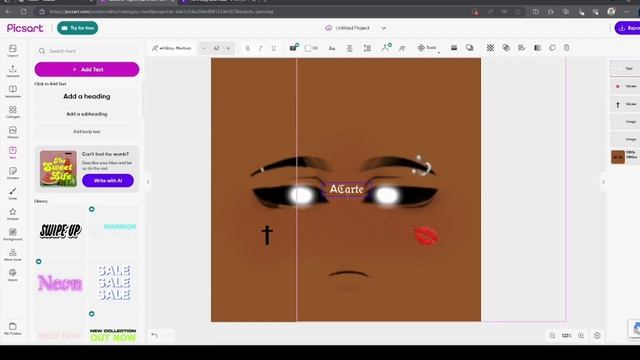Decrease font size with minus button
The height and width of the screenshot is (360, 640).
coord(204,48)
